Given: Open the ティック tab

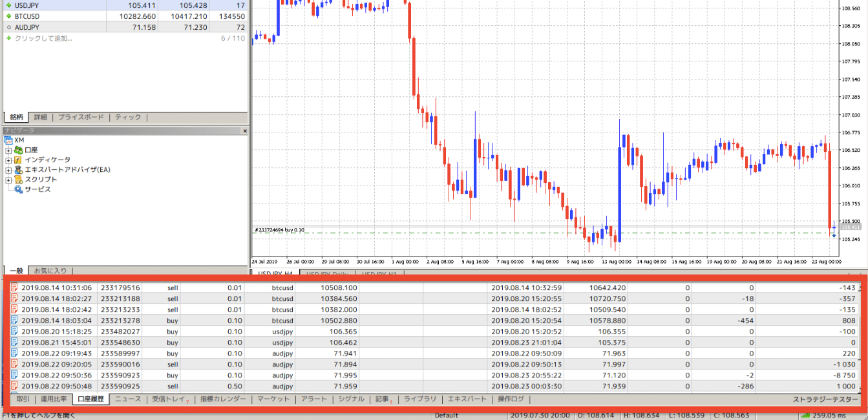Looking at the screenshot, I should tap(128, 118).
